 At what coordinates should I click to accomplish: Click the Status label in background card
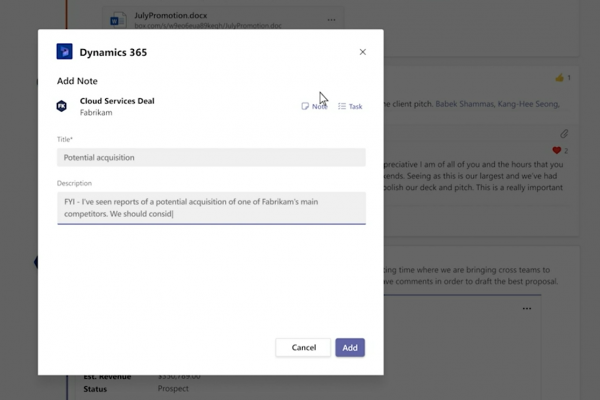click(95, 389)
